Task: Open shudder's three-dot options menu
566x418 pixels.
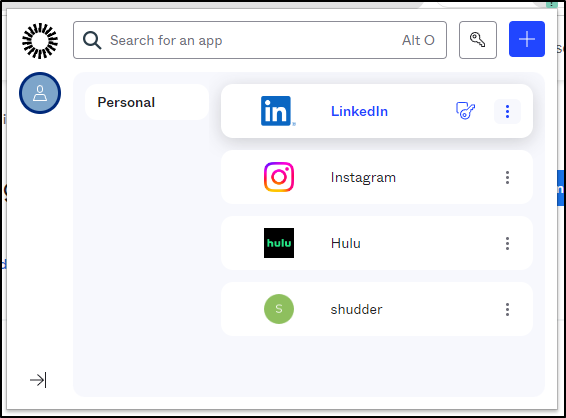Action: 507,309
